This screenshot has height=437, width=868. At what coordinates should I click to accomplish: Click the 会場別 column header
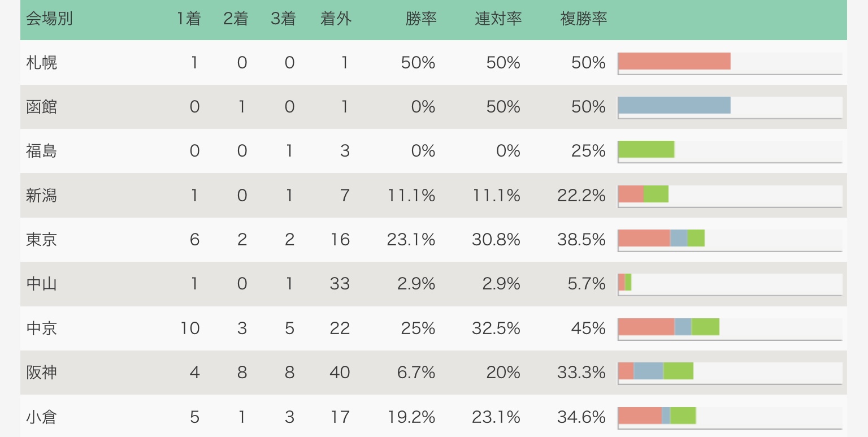pos(50,19)
